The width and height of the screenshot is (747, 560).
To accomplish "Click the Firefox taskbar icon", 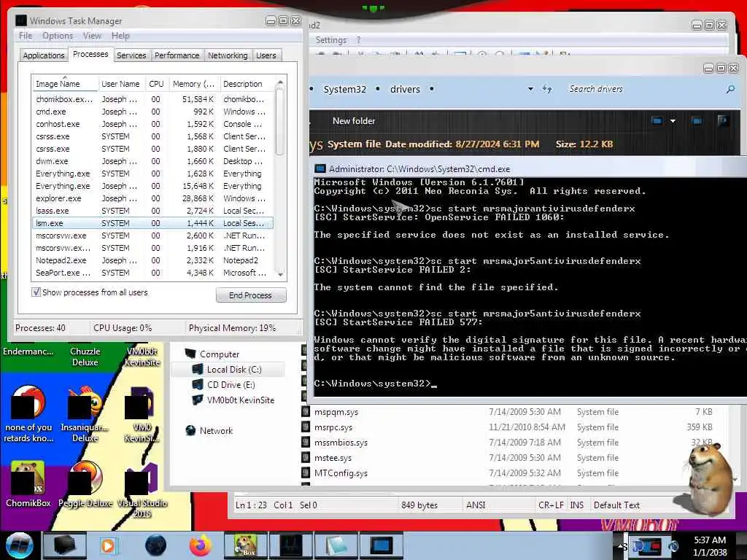I will pos(200,545).
